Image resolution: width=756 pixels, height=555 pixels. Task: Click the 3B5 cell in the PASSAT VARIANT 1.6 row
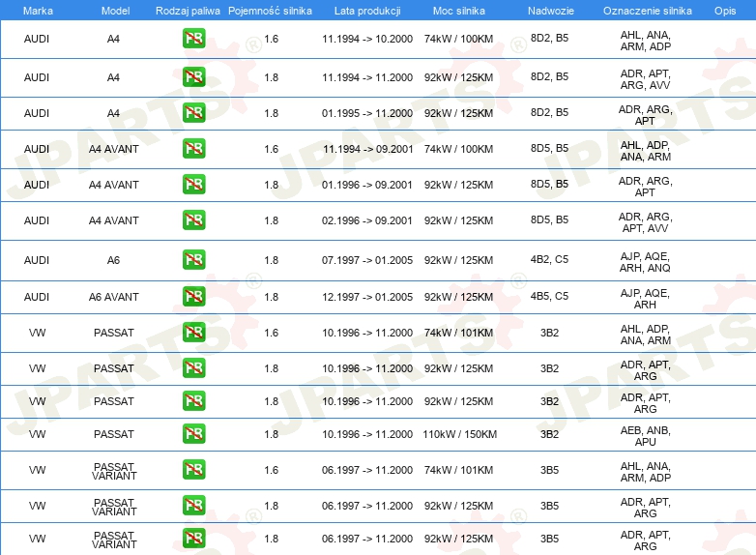click(549, 470)
